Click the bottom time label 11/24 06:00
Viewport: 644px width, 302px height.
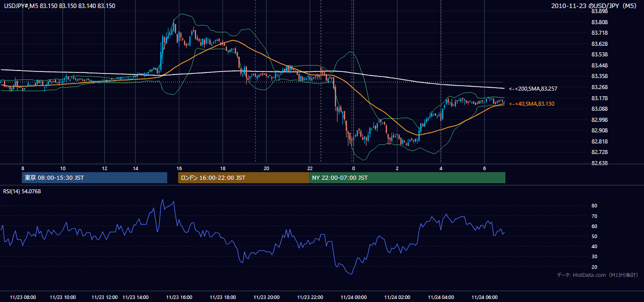point(484,297)
